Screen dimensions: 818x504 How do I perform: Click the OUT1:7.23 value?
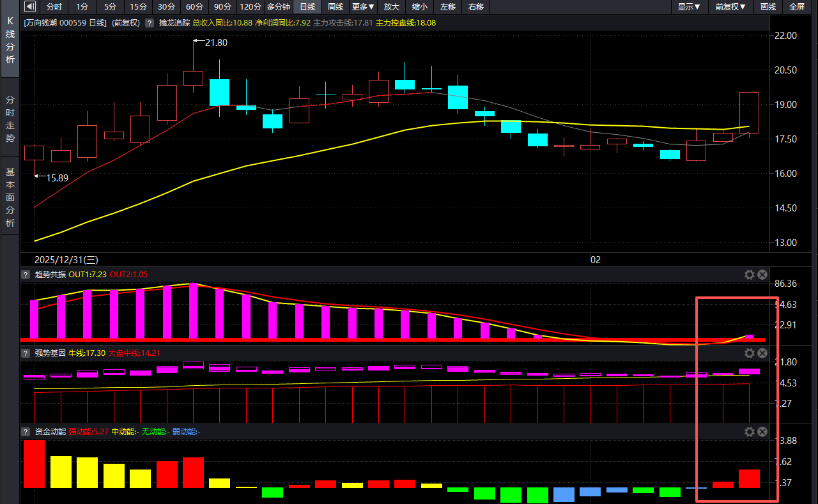[88, 275]
